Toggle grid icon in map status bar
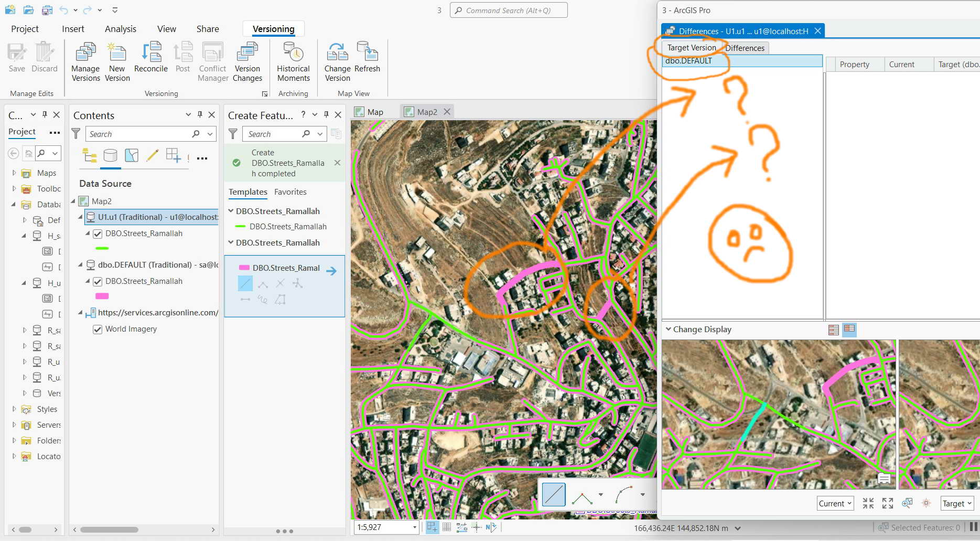 click(x=447, y=527)
